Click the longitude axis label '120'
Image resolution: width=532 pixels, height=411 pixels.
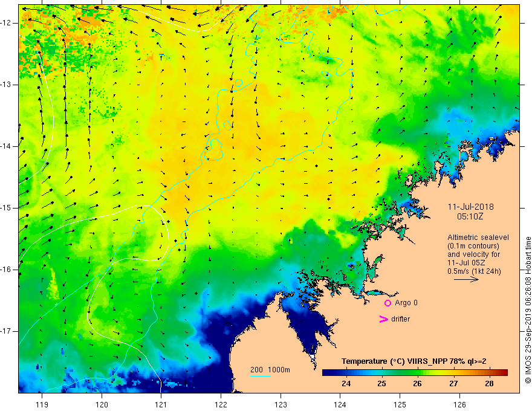(102, 404)
